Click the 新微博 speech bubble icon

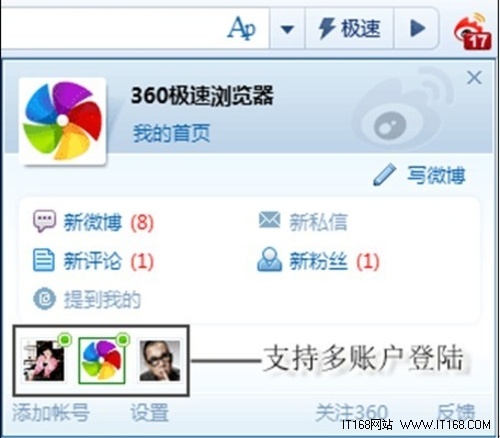[x=44, y=221]
